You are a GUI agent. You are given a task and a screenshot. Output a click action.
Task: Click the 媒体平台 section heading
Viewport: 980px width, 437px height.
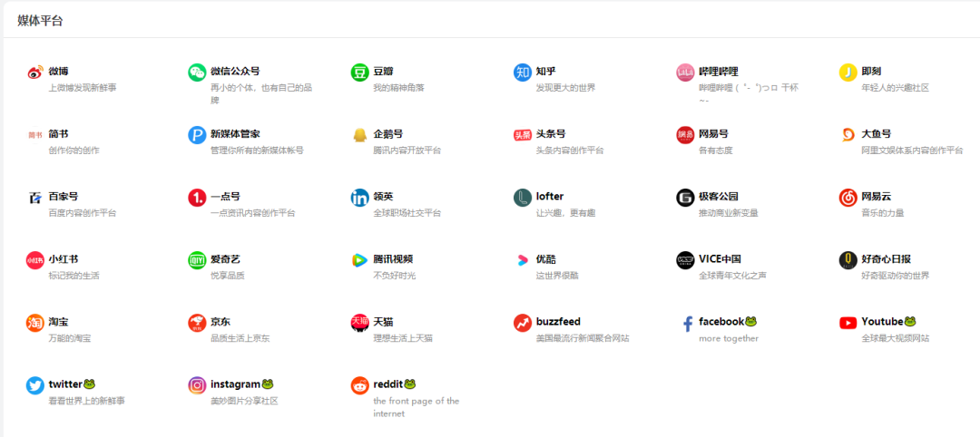point(40,21)
